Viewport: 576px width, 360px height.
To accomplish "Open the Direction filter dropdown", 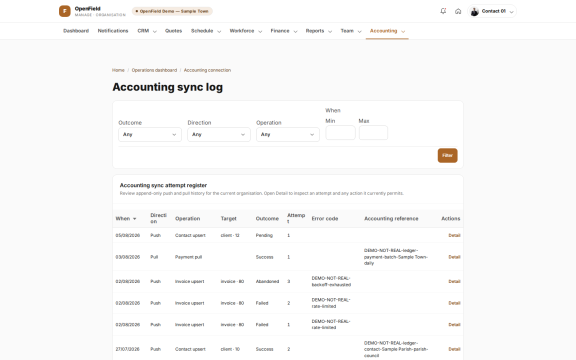I will [x=219, y=134].
